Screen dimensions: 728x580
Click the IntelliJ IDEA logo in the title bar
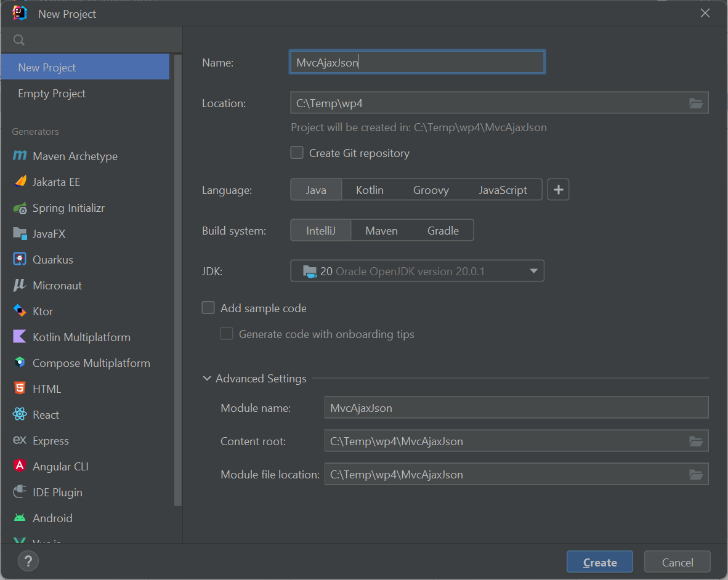click(20, 13)
